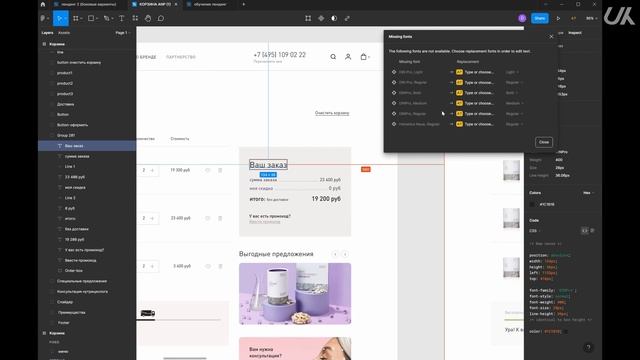
Task: Locate the first missing font with target icon
Action: pyautogui.click(x=394, y=72)
